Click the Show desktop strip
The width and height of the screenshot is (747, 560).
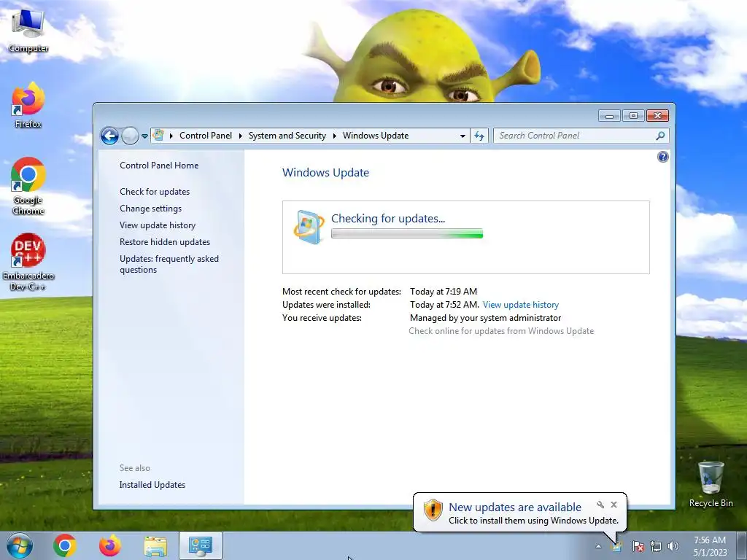tap(742, 545)
